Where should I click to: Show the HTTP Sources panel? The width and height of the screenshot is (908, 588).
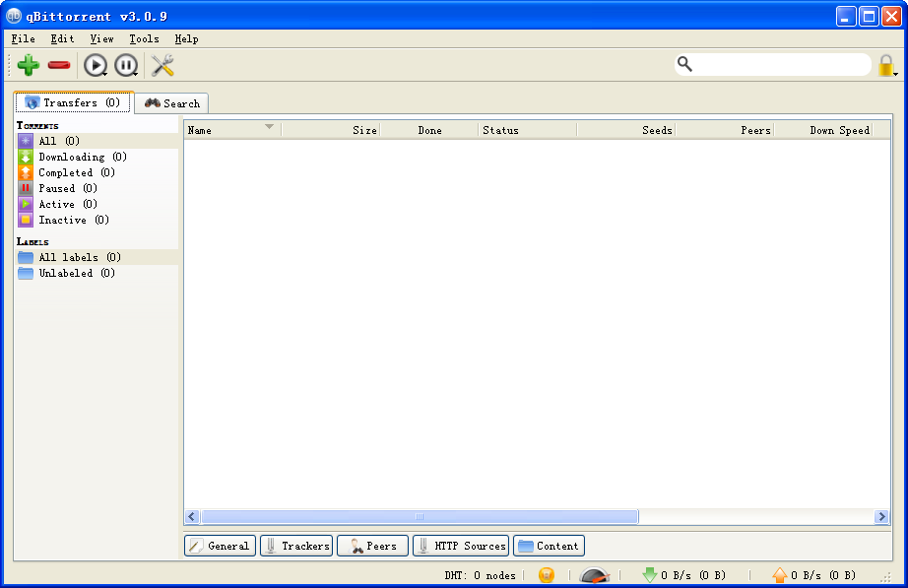coord(461,546)
